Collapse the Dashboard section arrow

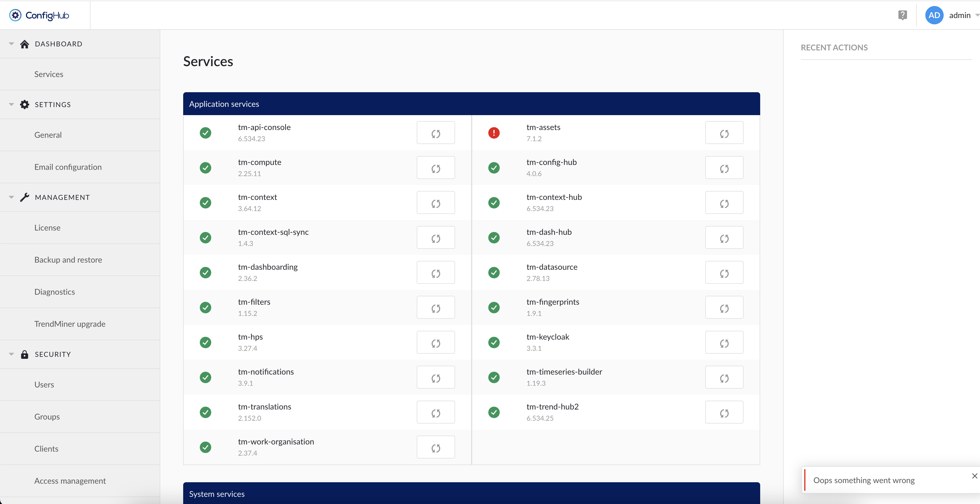coord(11,44)
